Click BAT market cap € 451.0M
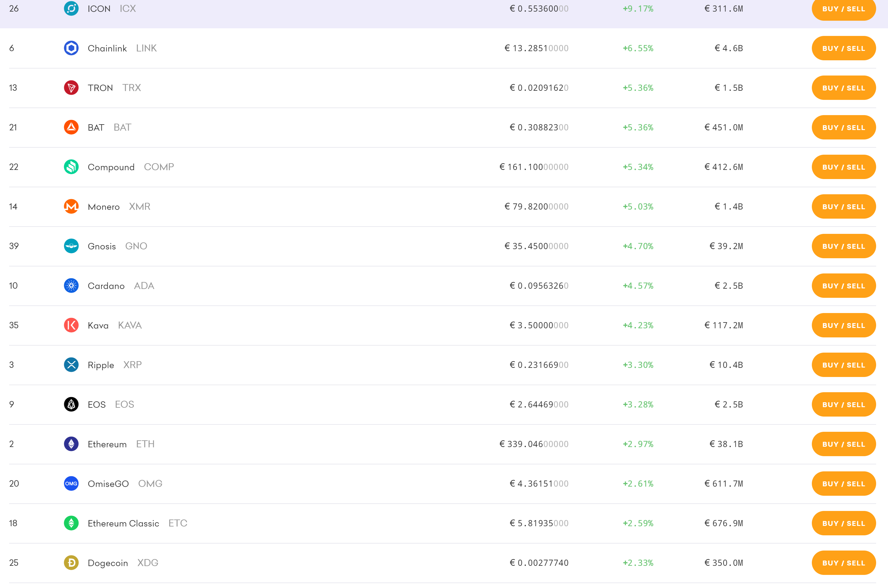 (724, 128)
